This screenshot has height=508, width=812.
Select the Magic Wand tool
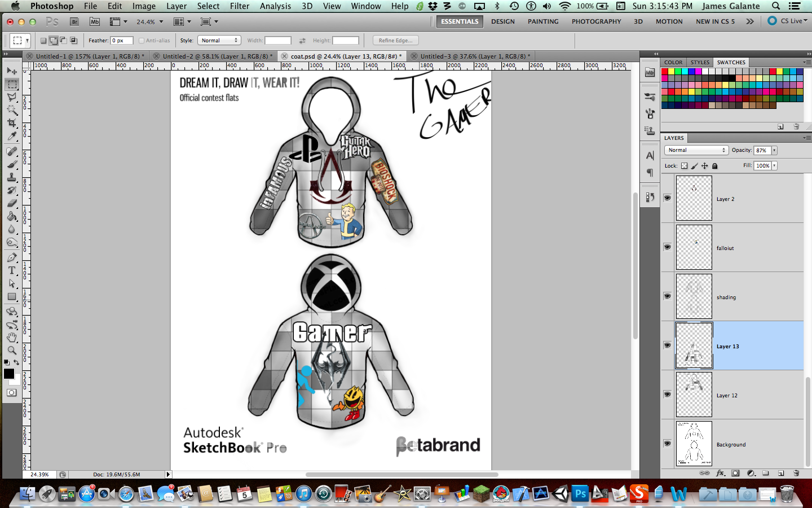coord(12,110)
